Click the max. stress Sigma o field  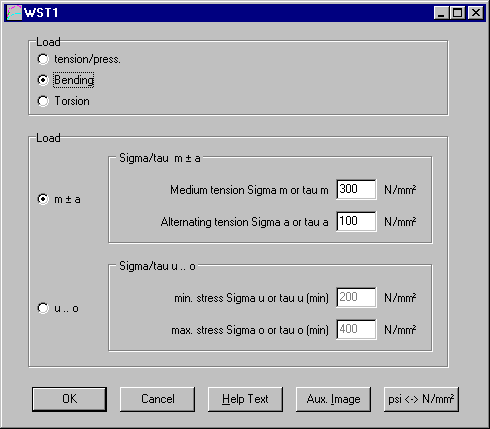(x=356, y=329)
